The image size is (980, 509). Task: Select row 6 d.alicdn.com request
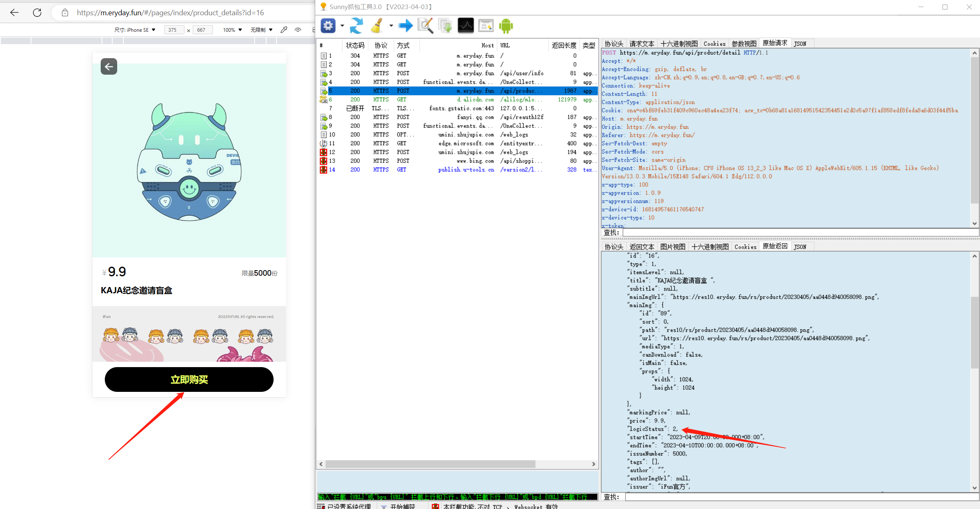457,99
